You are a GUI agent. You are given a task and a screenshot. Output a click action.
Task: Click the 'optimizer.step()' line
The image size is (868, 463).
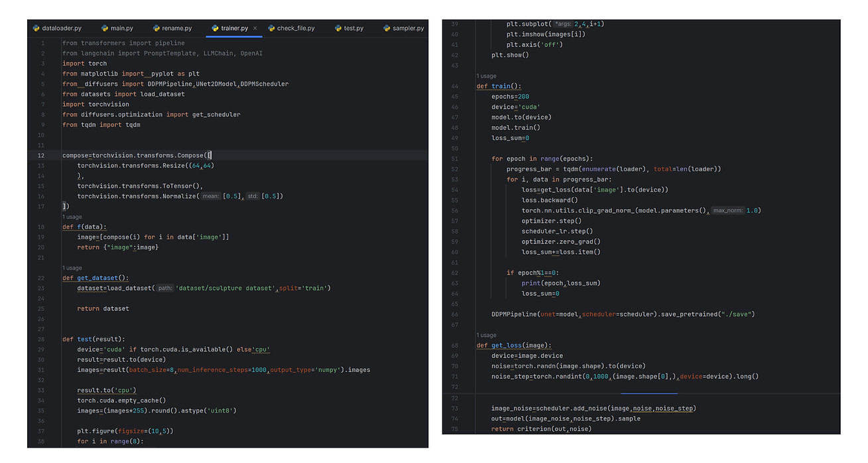tap(551, 221)
